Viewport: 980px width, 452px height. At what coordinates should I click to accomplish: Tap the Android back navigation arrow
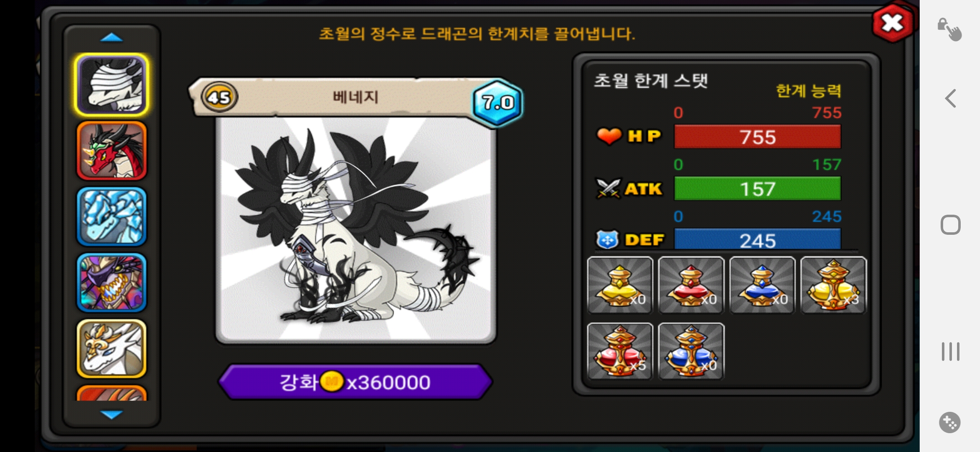coord(951,99)
